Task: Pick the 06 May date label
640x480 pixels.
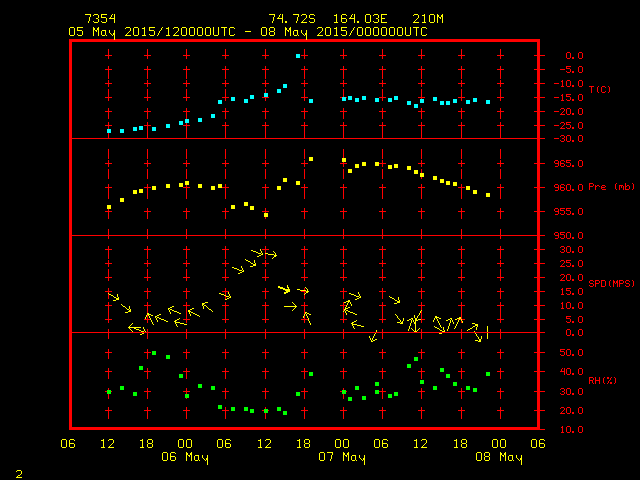Action: [x=185, y=457]
